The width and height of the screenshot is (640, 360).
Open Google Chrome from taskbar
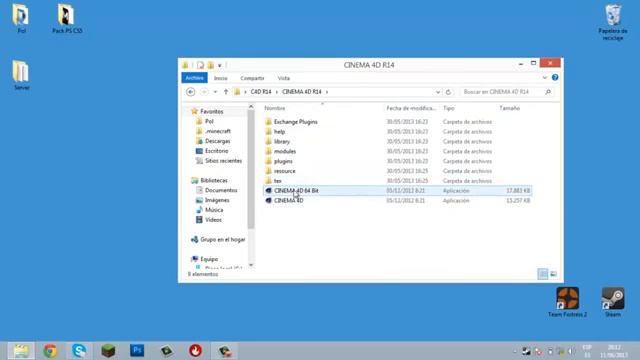pos(50,351)
